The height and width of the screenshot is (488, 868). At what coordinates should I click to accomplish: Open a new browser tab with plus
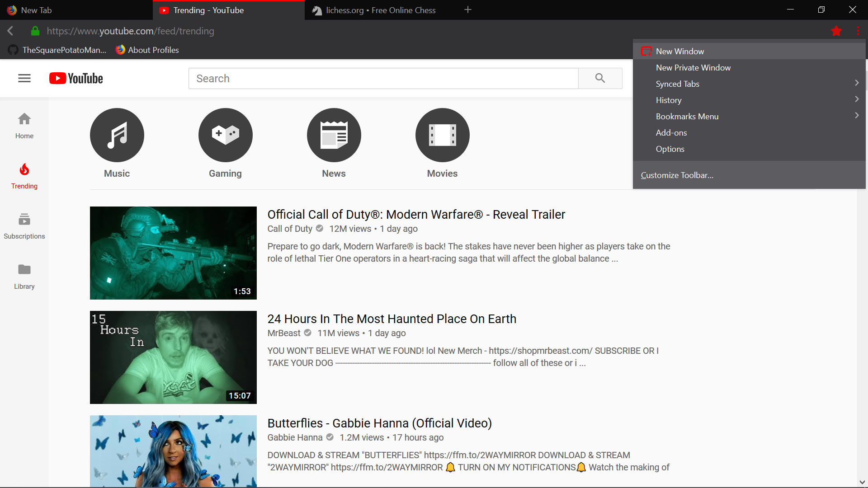click(x=468, y=9)
